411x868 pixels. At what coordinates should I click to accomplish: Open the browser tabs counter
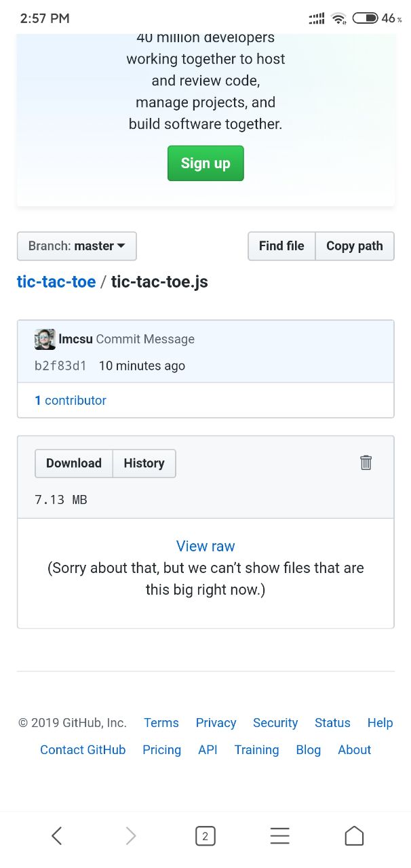click(206, 836)
